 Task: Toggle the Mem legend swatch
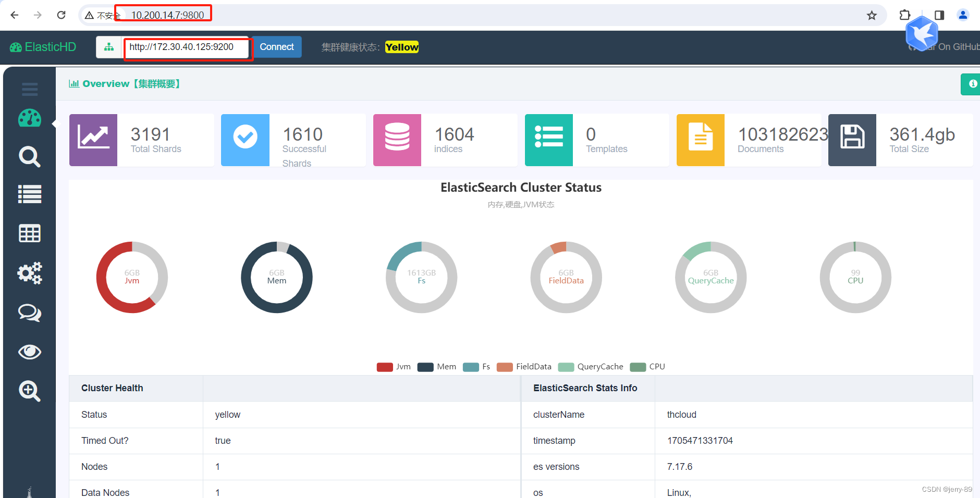tap(425, 367)
